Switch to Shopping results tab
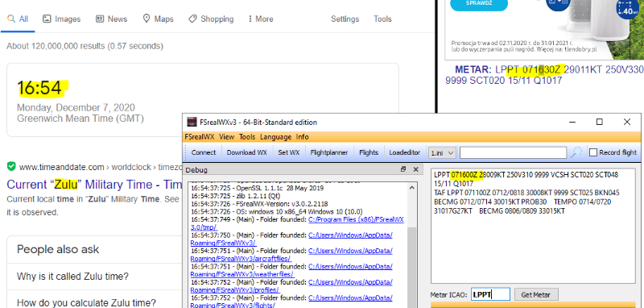 [211, 19]
